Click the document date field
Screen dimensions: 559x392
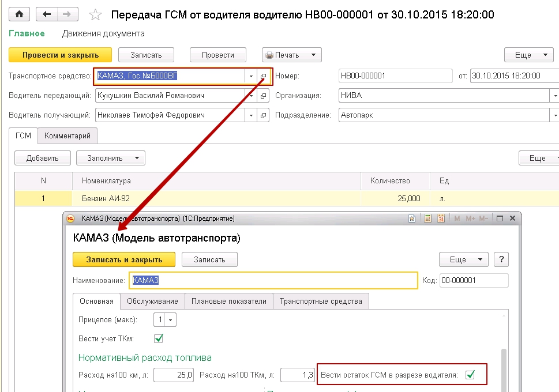[515, 76]
